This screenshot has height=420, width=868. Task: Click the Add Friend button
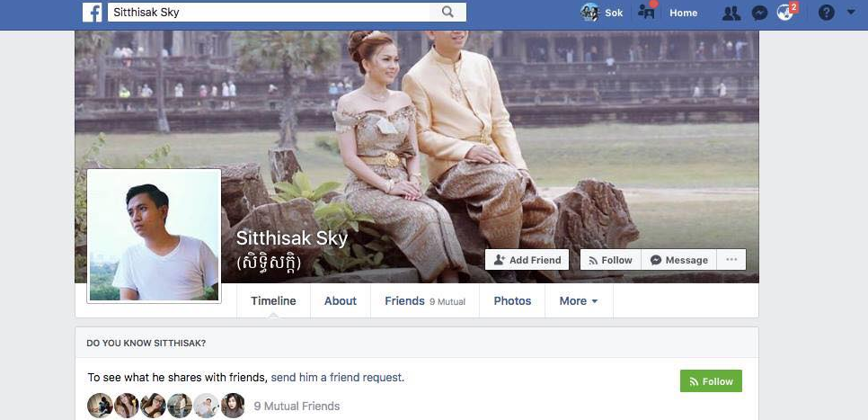527,260
